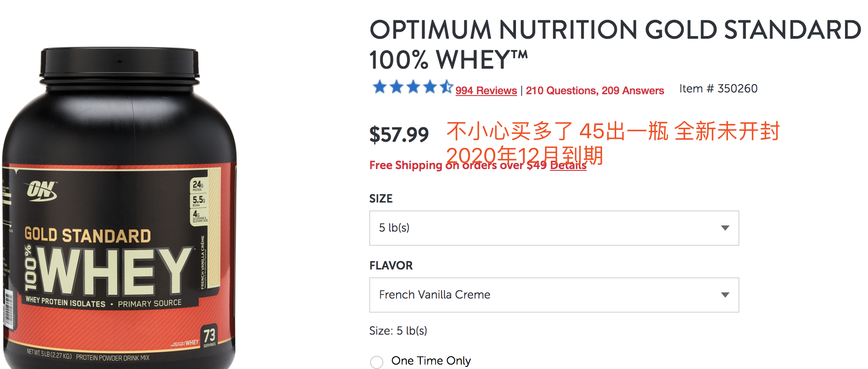868x369 pixels.
Task: Open the Size dropdown showing 5 lb(s)
Action: click(x=554, y=228)
